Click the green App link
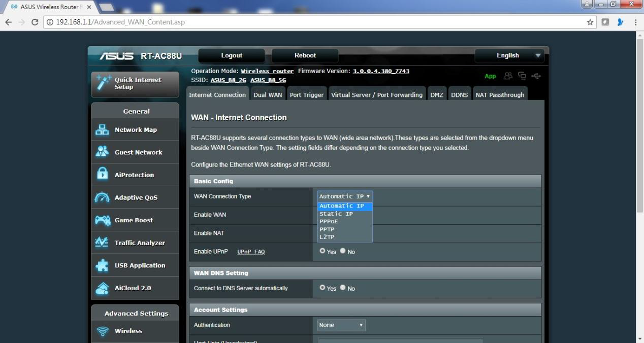This screenshot has width=644, height=343. [x=490, y=76]
